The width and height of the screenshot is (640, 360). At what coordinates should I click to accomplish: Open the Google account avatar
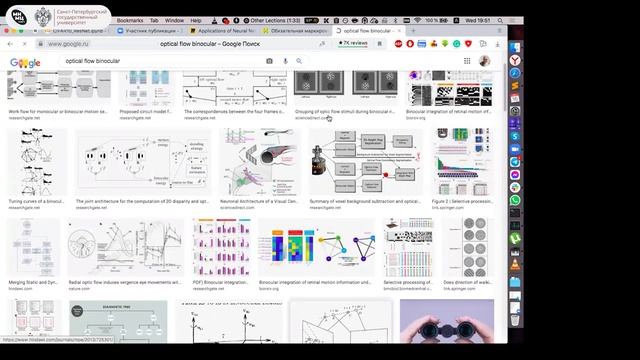pos(484,61)
